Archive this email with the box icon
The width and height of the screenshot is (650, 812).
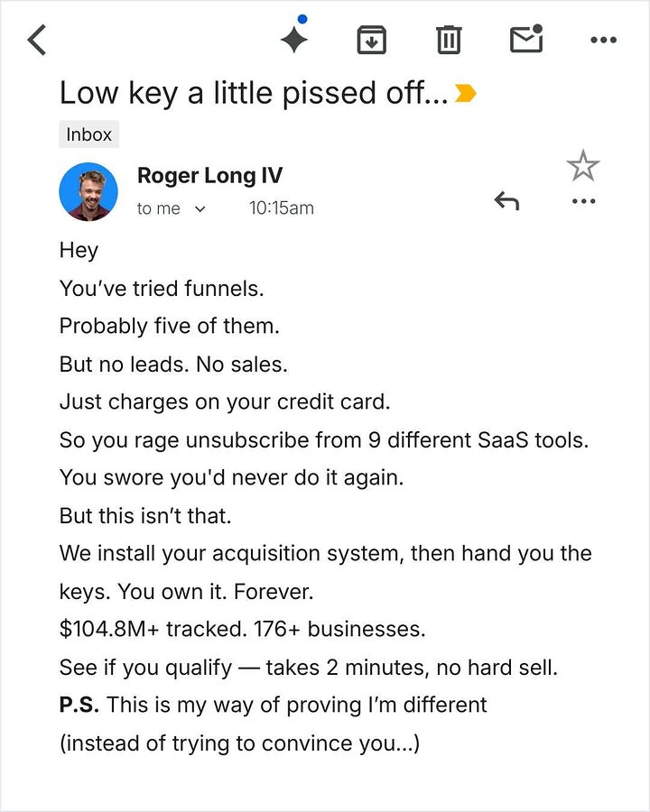click(x=372, y=40)
